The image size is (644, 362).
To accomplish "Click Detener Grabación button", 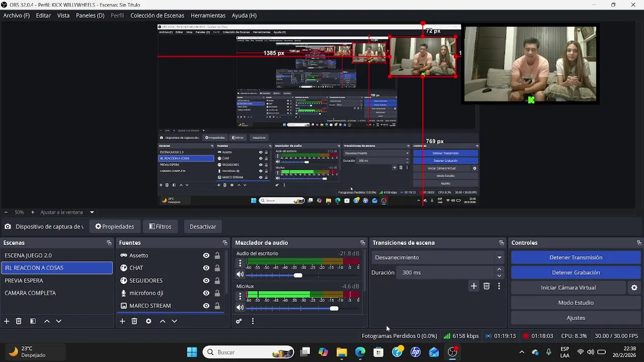I will (x=576, y=273).
